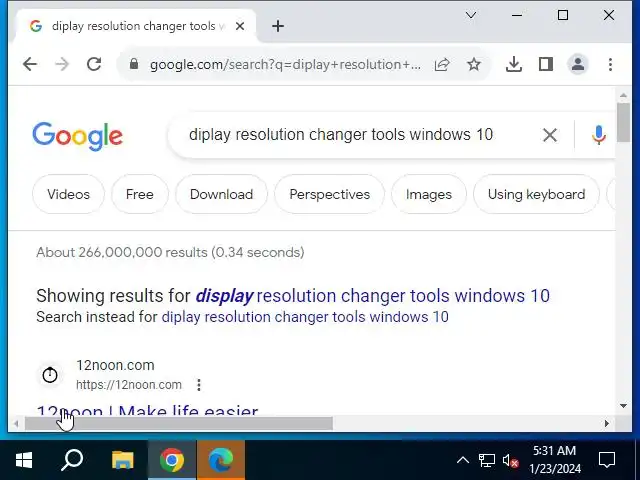
Task: Select the Download filter chip
Action: (x=222, y=194)
